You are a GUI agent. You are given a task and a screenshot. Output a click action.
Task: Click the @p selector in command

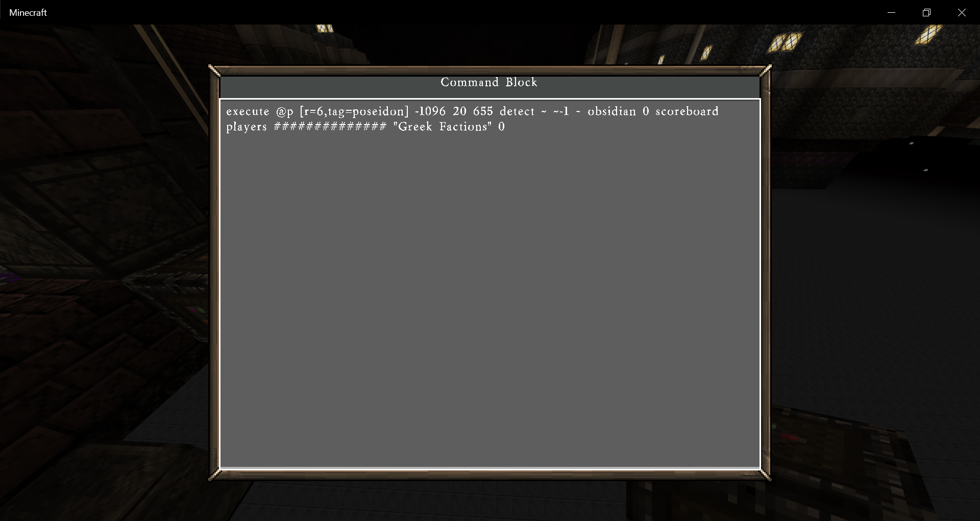pos(285,112)
